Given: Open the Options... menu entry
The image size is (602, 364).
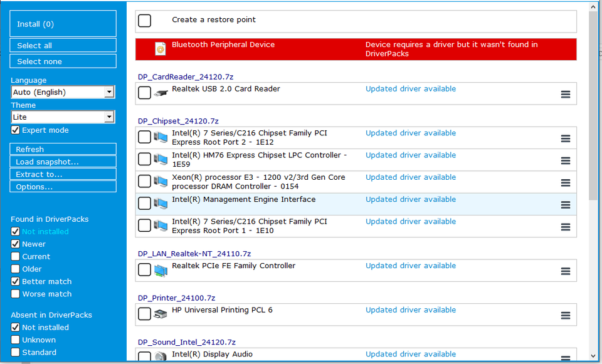Looking at the screenshot, I should 63,187.
